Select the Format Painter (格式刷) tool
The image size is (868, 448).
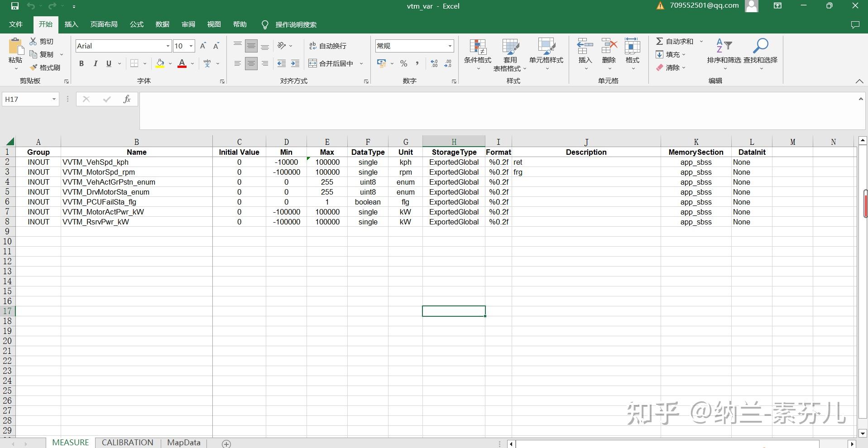45,67
